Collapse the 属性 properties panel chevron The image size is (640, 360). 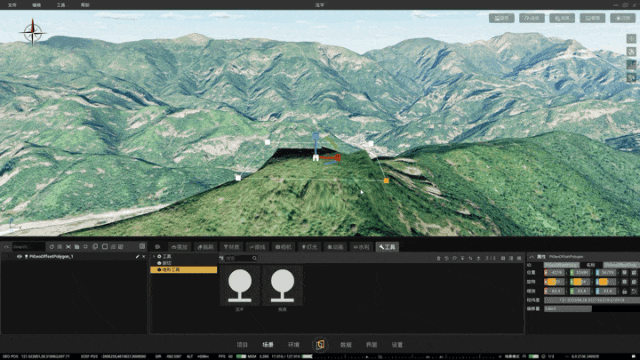pos(531,257)
